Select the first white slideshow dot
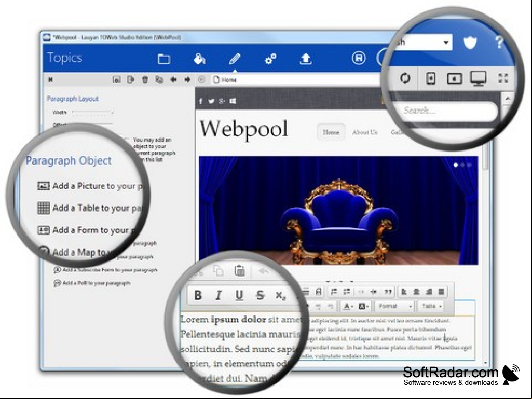Screen dimensions: 532x399 (456, 165)
